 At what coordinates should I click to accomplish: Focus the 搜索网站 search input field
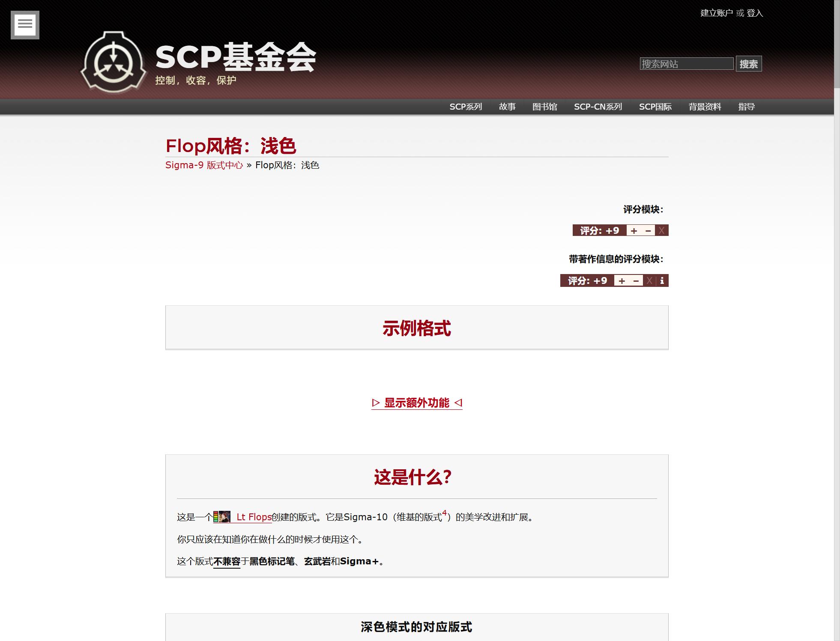[686, 64]
